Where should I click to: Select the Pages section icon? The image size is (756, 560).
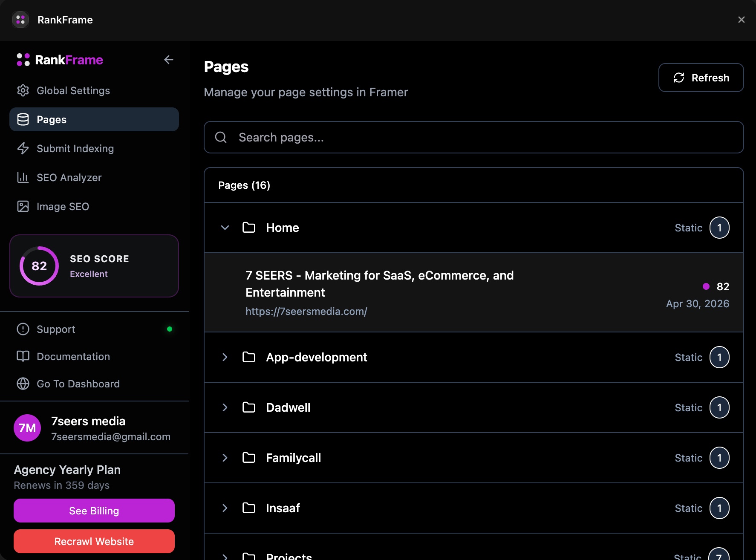23,119
